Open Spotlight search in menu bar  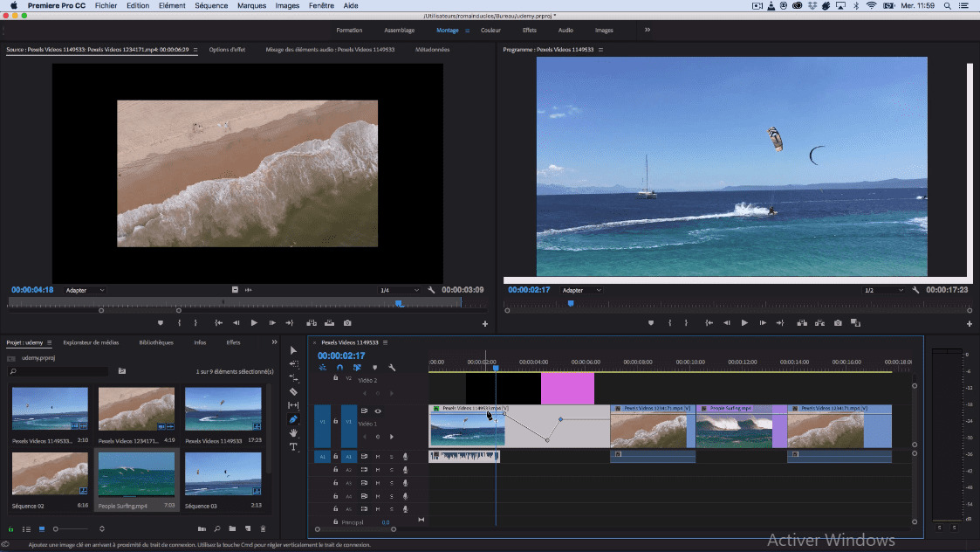(948, 5)
